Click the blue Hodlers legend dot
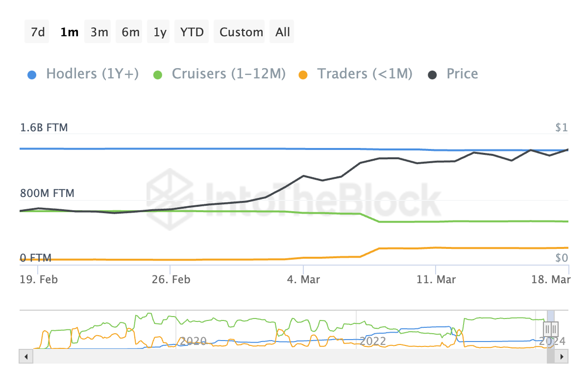Screen dimensions: 588x392 tap(31, 75)
